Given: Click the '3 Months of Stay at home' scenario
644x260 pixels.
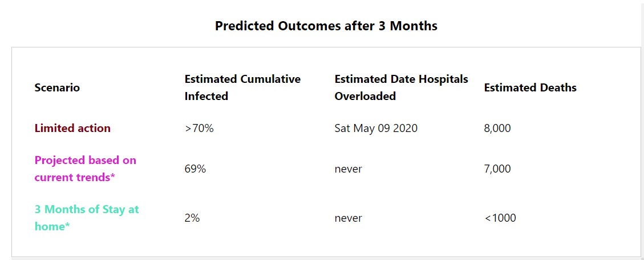Looking at the screenshot, I should pyautogui.click(x=86, y=218).
